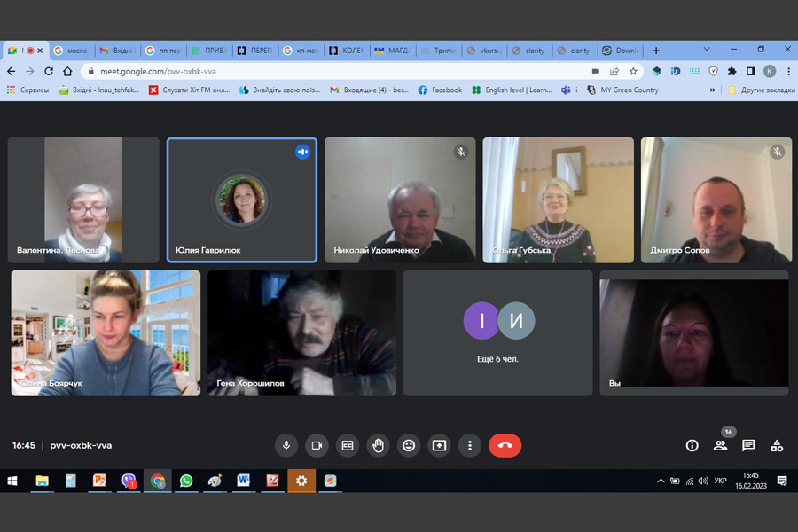Share this page icon in address bar
This screenshot has height=532, width=798.
point(614,71)
